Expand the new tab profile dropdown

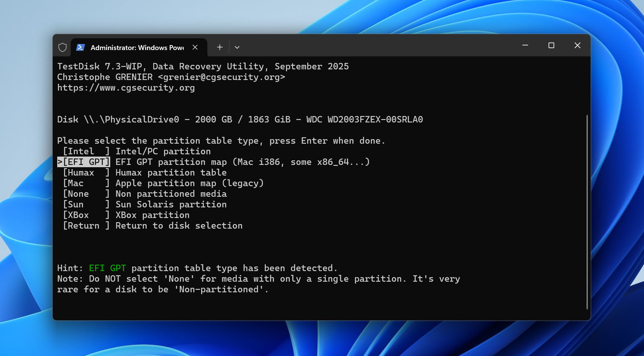point(237,47)
